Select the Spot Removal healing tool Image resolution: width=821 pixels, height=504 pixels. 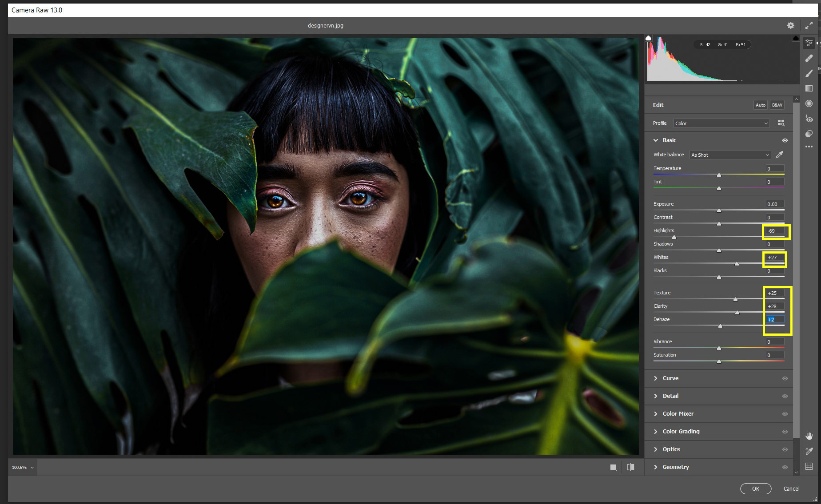[809, 58]
